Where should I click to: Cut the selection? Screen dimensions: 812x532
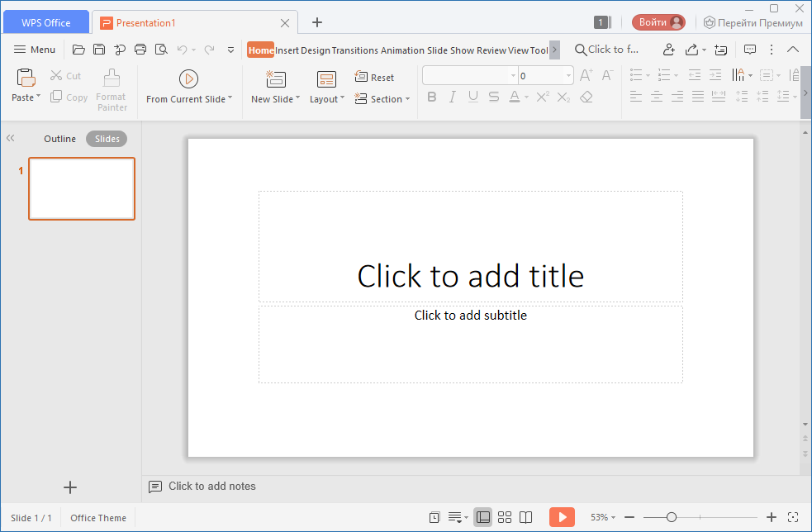point(66,76)
